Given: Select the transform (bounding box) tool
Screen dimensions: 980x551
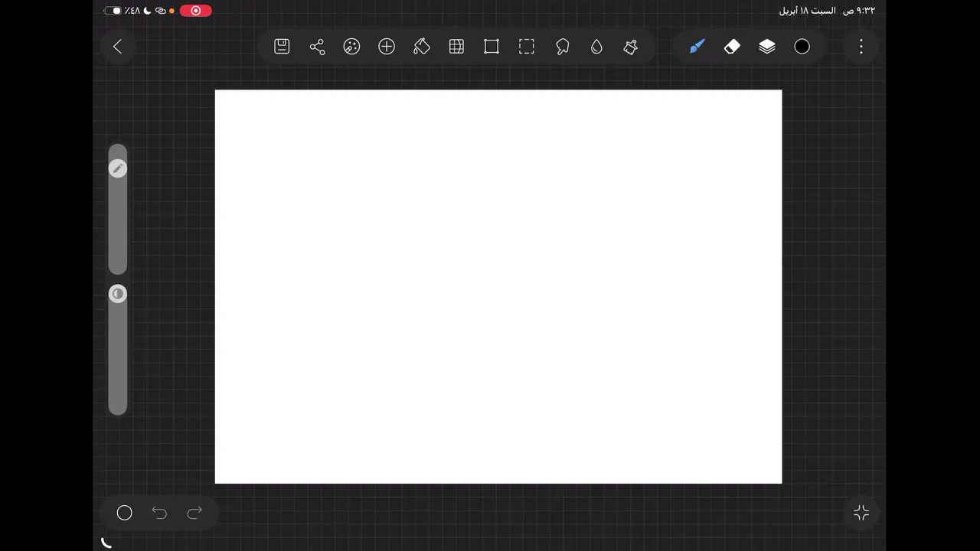Looking at the screenshot, I should coord(492,47).
